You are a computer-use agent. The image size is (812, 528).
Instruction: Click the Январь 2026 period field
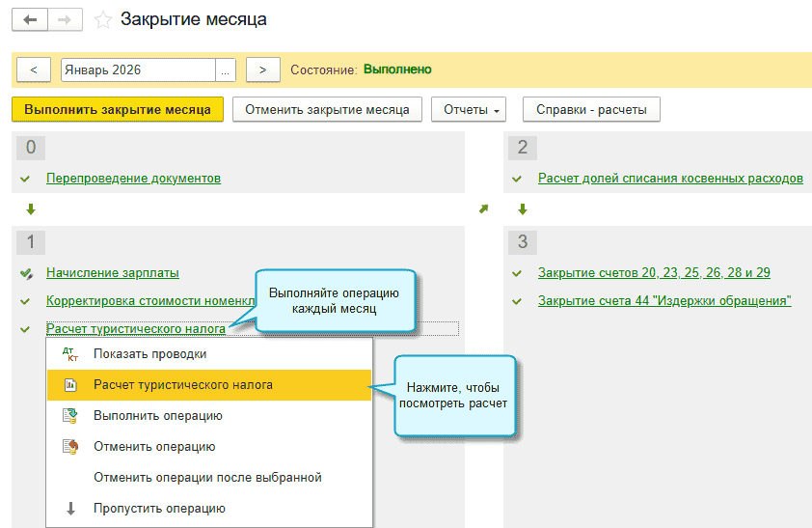point(138,69)
